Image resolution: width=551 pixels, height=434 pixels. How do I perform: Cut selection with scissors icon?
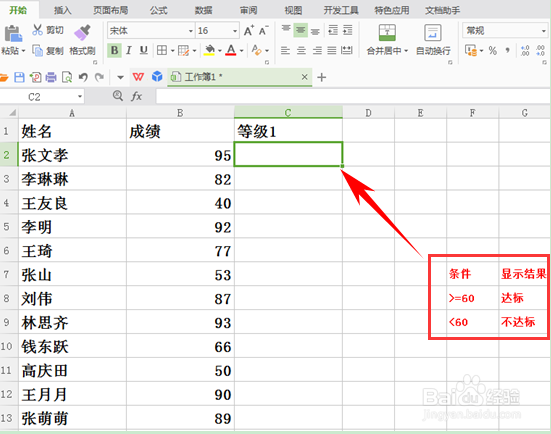(x=37, y=30)
